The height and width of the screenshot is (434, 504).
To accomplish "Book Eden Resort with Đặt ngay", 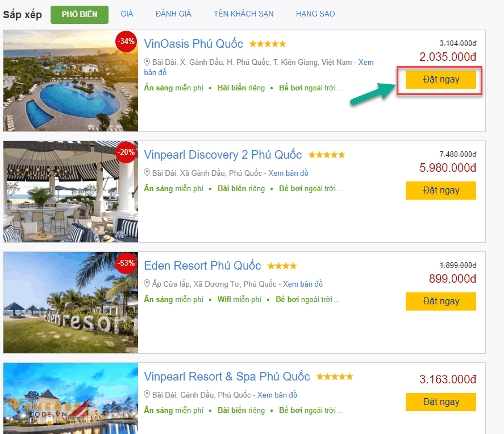I will coord(441,301).
